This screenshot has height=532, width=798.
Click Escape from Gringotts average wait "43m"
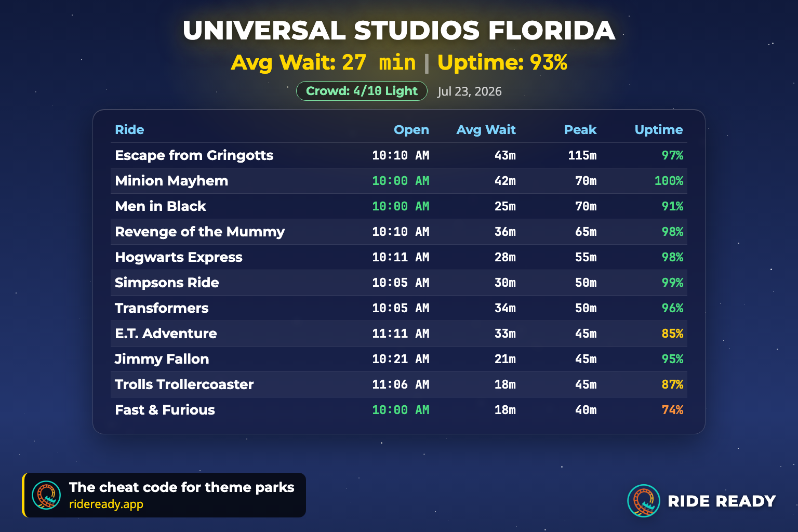pyautogui.click(x=505, y=155)
